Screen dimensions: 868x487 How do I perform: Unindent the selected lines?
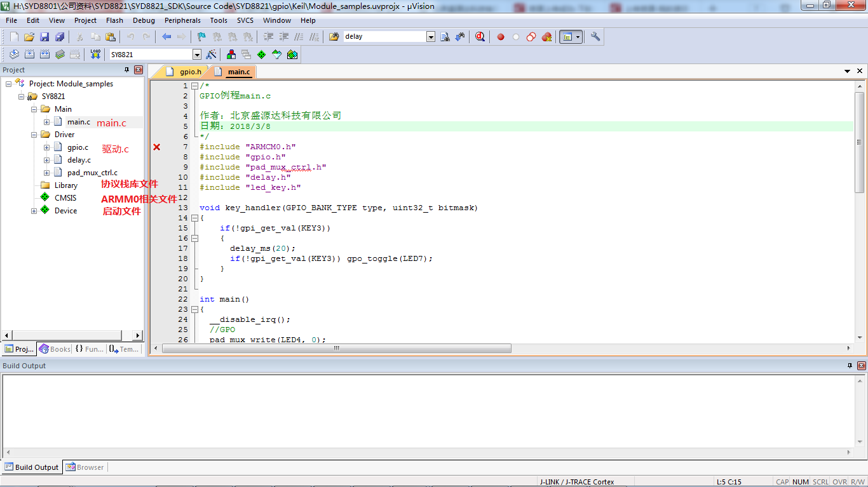tap(283, 37)
